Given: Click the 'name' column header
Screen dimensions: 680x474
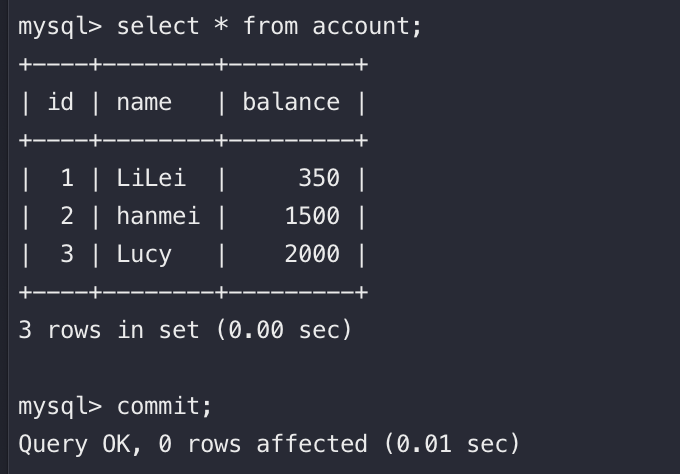Looking at the screenshot, I should [144, 102].
